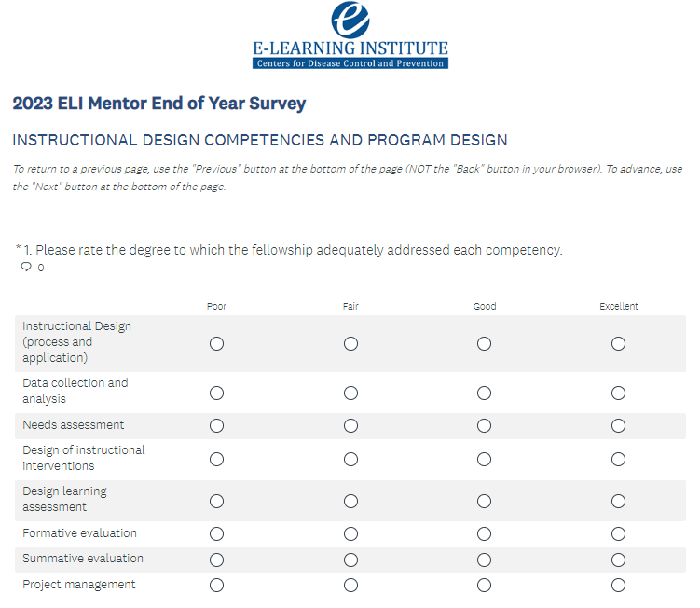Click the E-Learning Institute logo
Image resolution: width=700 pixels, height=608 pixels.
point(350,35)
